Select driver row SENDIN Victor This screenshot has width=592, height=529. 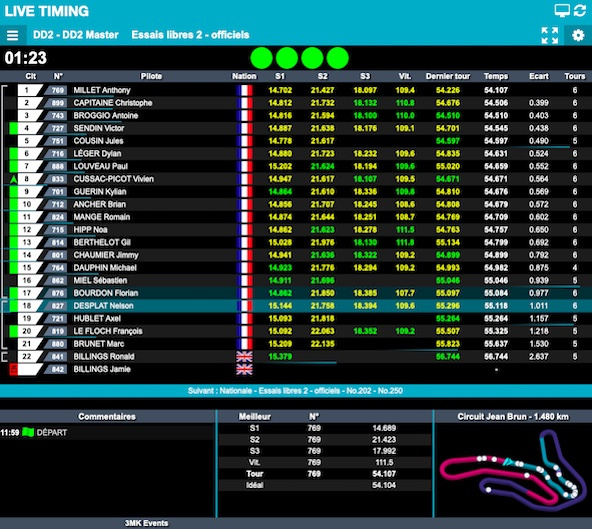coord(296,128)
